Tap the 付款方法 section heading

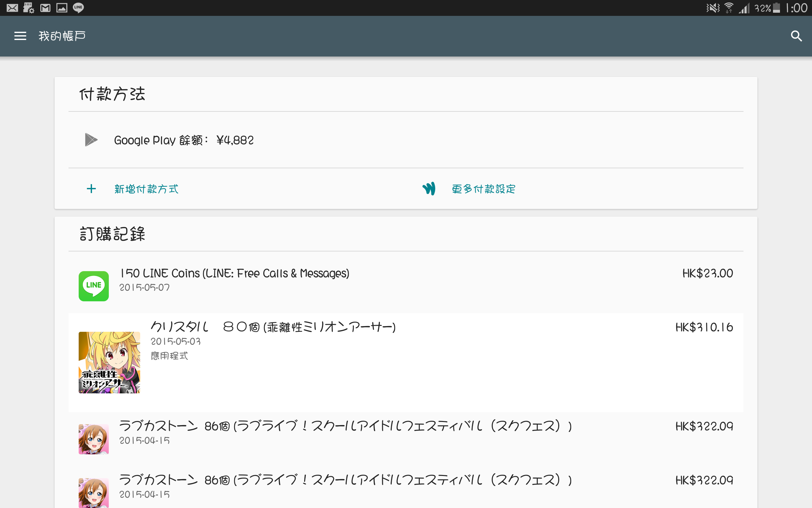coord(112,94)
